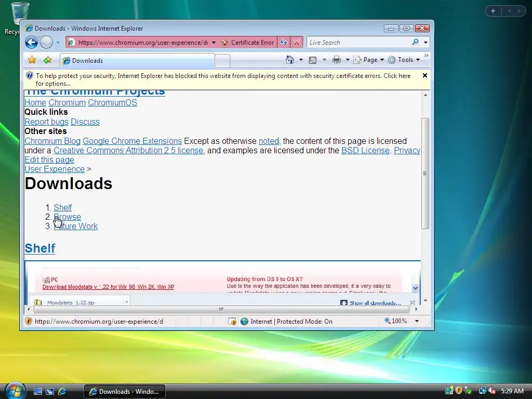Open the BSD License link

(x=366, y=150)
